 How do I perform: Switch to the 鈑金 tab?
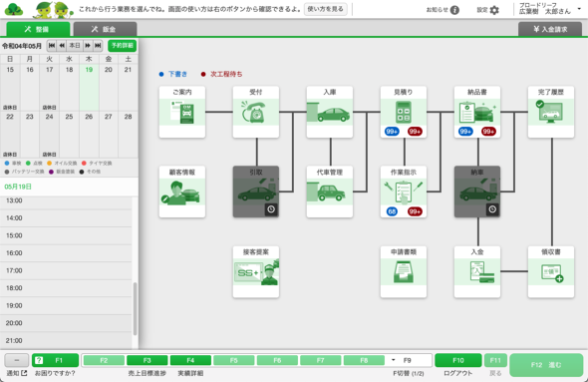pos(105,29)
